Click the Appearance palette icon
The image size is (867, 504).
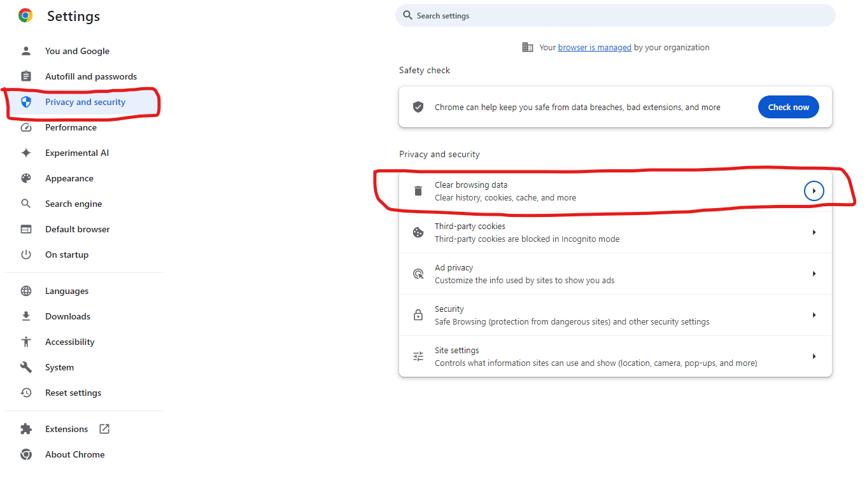(x=26, y=178)
